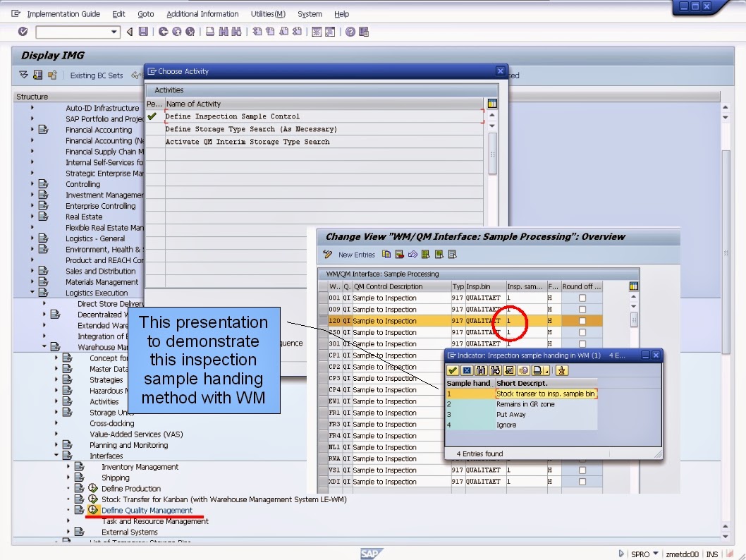This screenshot has width=746, height=560.
Task: Open Define Quality Management in the IMG tree
Action: [148, 510]
